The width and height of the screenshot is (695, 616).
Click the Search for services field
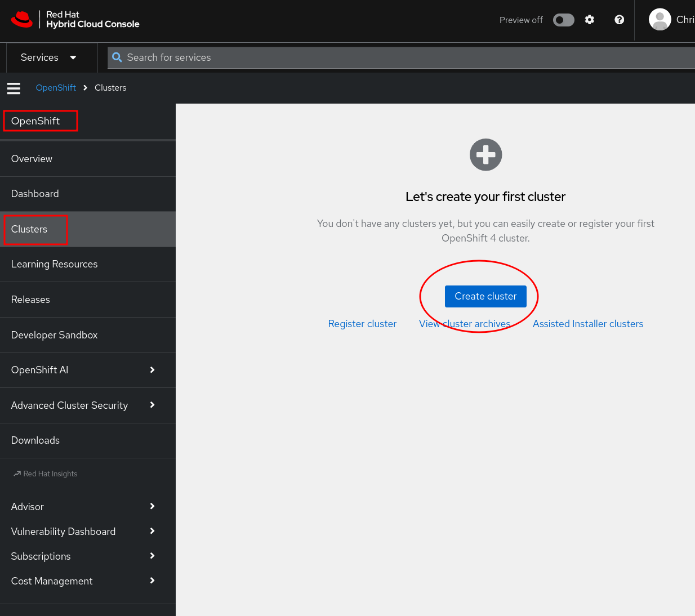tap(401, 57)
